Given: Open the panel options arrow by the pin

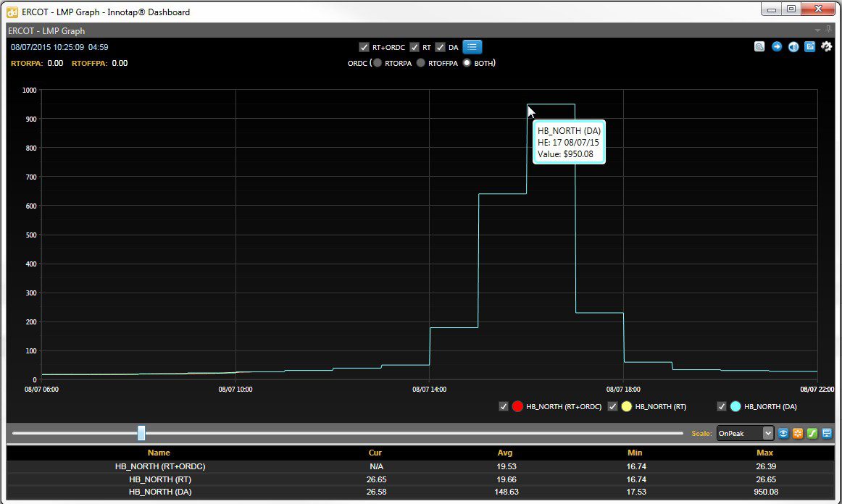Looking at the screenshot, I should coord(817,30).
